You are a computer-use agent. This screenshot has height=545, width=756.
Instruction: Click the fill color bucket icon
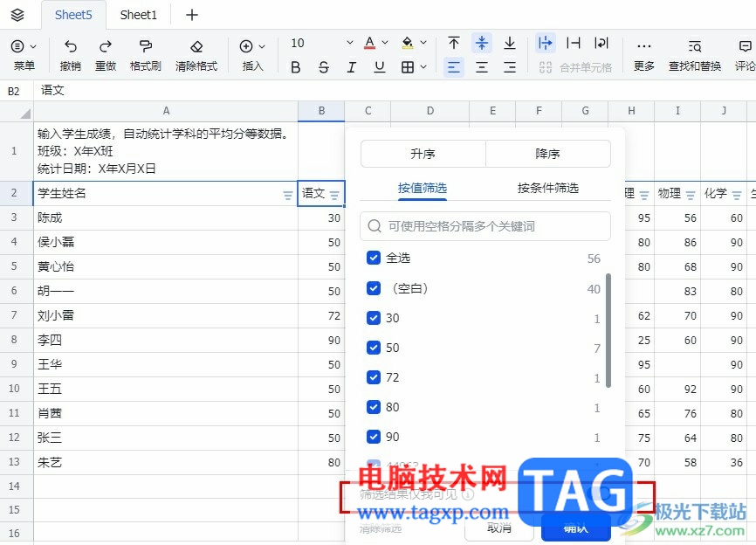tap(408, 43)
